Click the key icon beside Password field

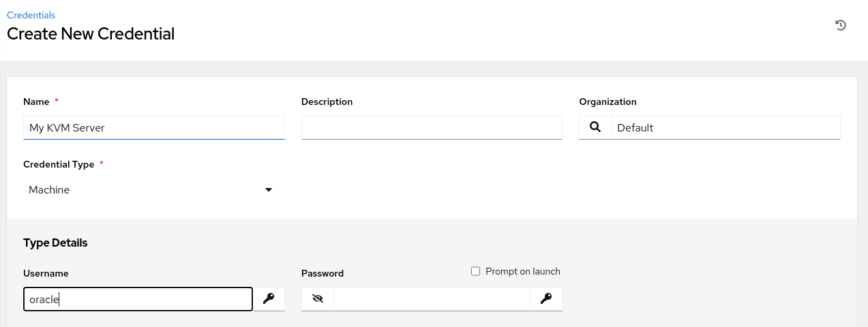coord(546,298)
